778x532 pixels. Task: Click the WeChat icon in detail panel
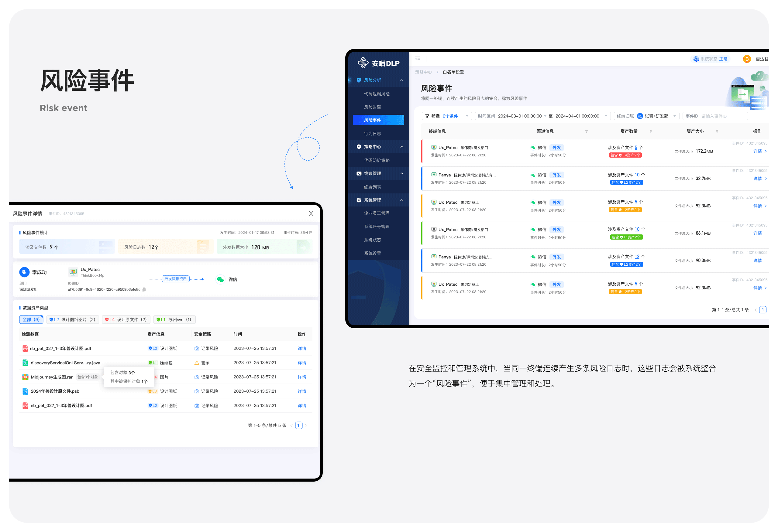[220, 279]
